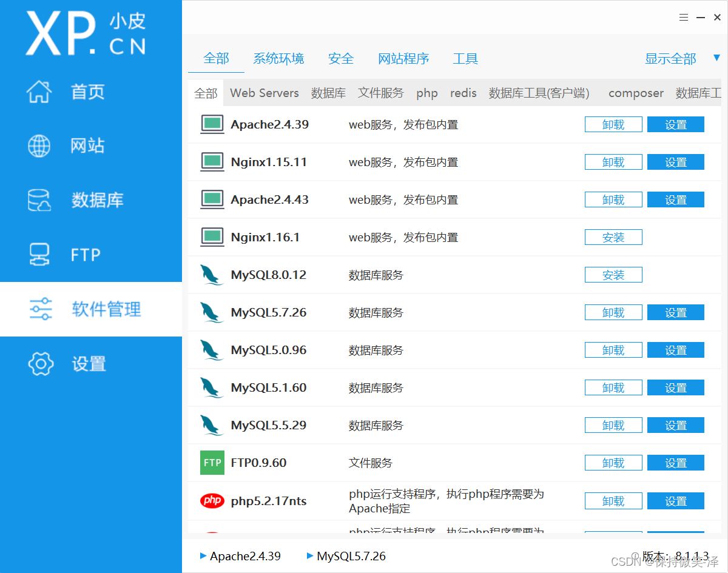Uninstall MySQL5.7.26 with 卸载 button
The height and width of the screenshot is (573, 728).
[613, 312]
